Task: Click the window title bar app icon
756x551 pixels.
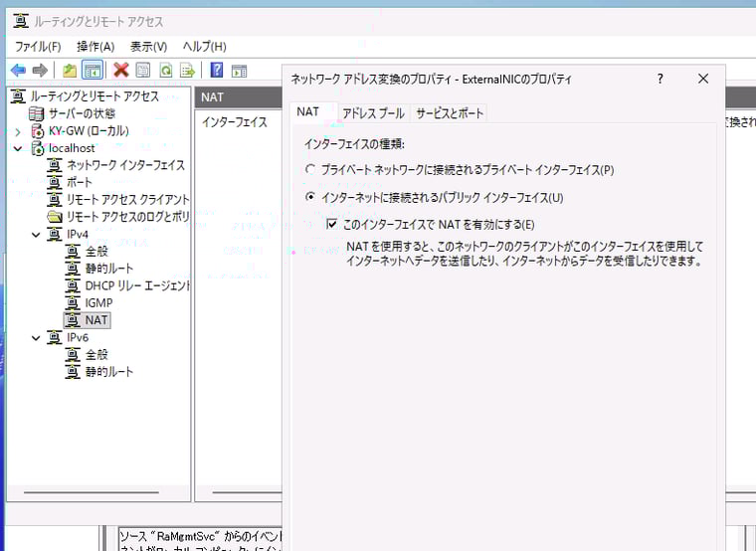Action: click(21, 21)
